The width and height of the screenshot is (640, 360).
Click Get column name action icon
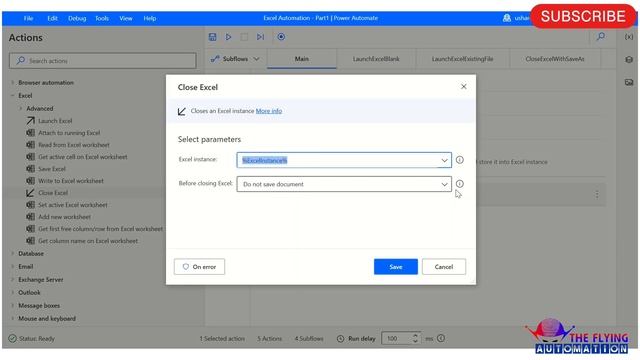(31, 241)
